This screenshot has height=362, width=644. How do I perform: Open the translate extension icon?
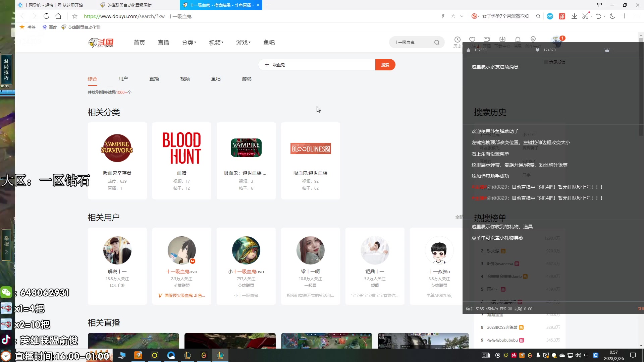[562, 16]
